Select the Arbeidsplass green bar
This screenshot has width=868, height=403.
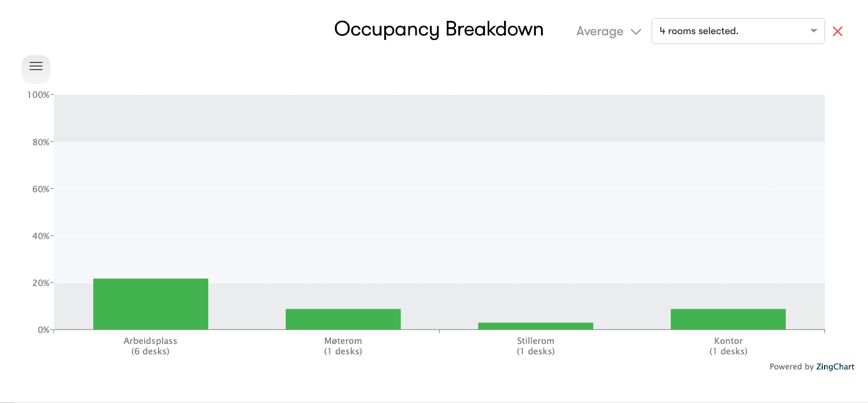(x=150, y=304)
